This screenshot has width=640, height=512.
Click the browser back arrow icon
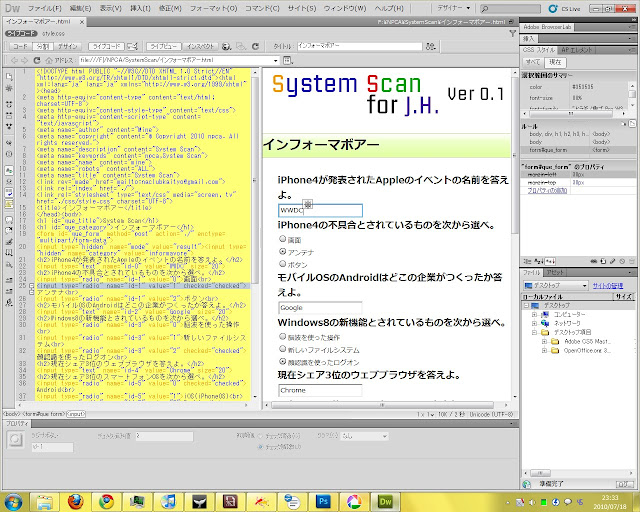click(14, 60)
